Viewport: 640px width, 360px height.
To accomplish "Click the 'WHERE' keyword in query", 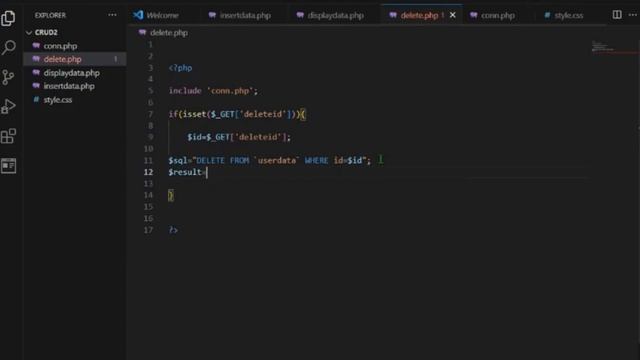I will point(316,160).
